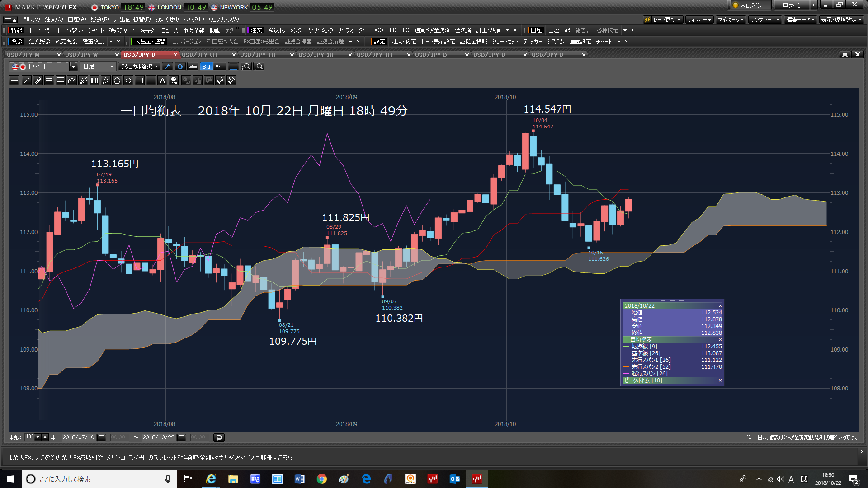Increase bar count with the up stepper

tap(45, 437)
